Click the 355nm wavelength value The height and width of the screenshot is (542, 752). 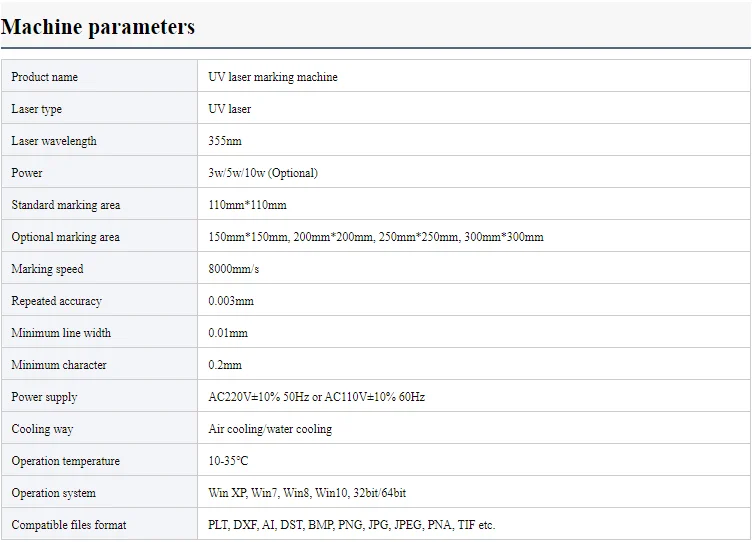(225, 141)
